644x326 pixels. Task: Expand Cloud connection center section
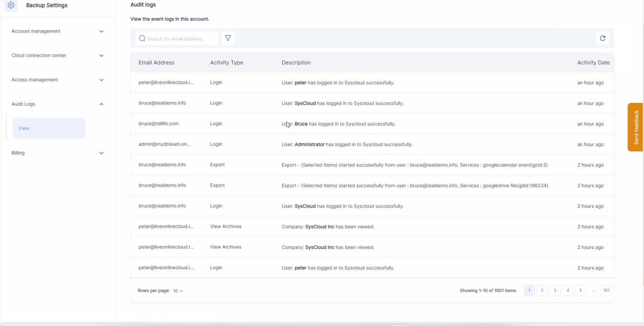click(x=101, y=56)
